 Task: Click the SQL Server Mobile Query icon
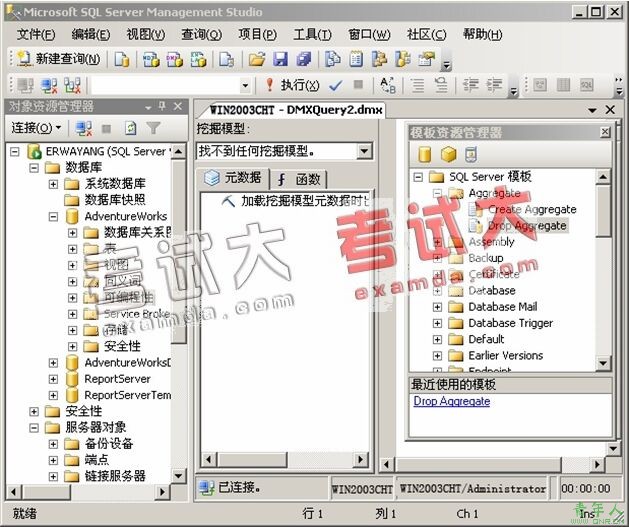pos(227,59)
